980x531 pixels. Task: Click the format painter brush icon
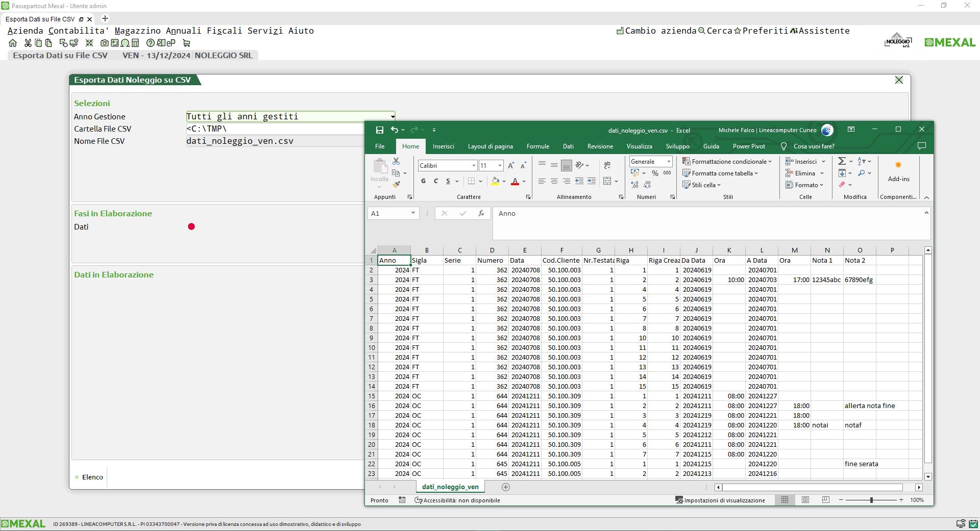[396, 185]
